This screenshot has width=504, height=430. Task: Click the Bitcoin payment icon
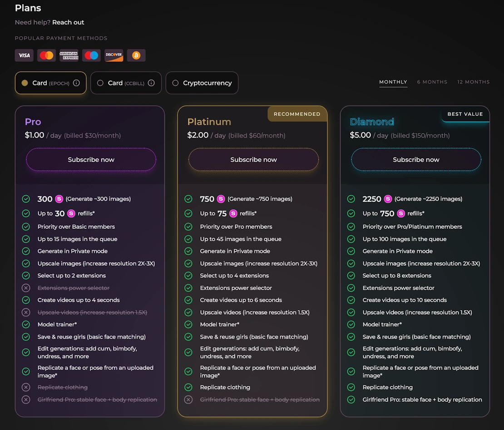(136, 55)
